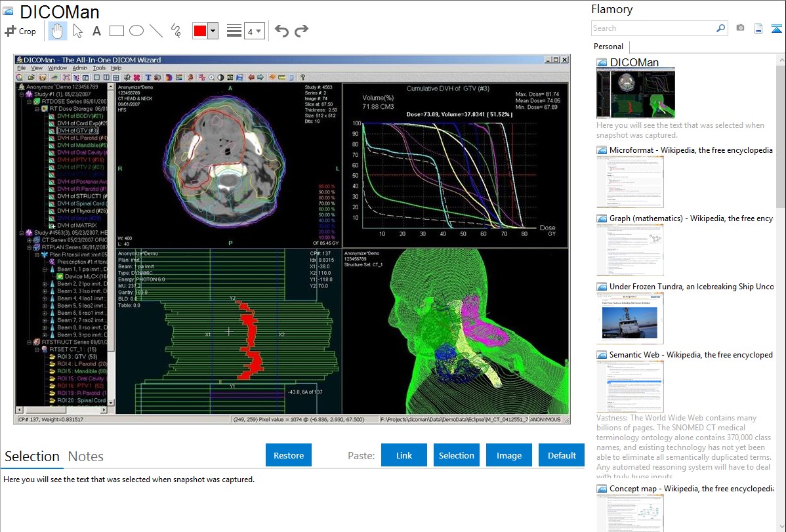Open the Microformat Wikipedia snapshot thumbnail
Screen dimensions: 786x532
[x=630, y=182]
